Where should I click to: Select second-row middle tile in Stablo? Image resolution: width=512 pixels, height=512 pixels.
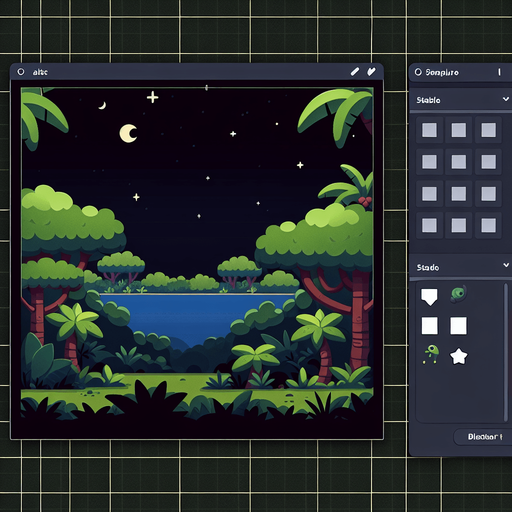(x=459, y=162)
